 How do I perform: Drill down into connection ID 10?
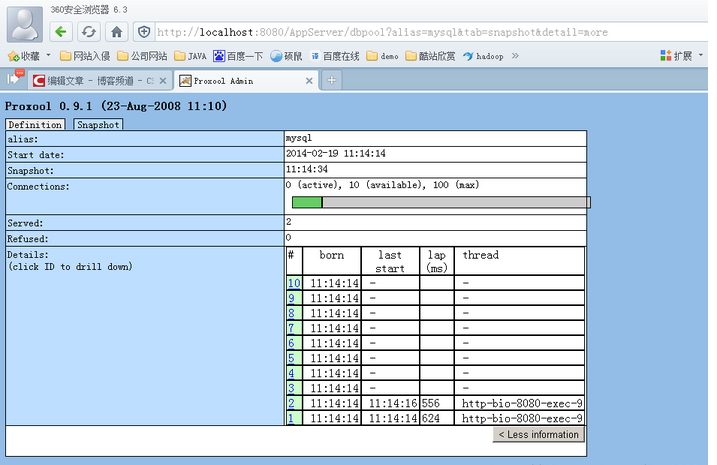click(293, 284)
